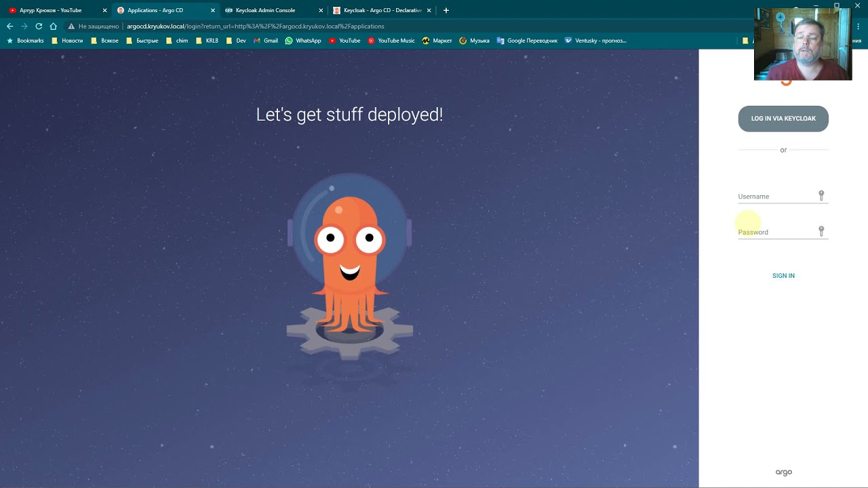Close the Артур Крюков YouTube tab

point(104,10)
